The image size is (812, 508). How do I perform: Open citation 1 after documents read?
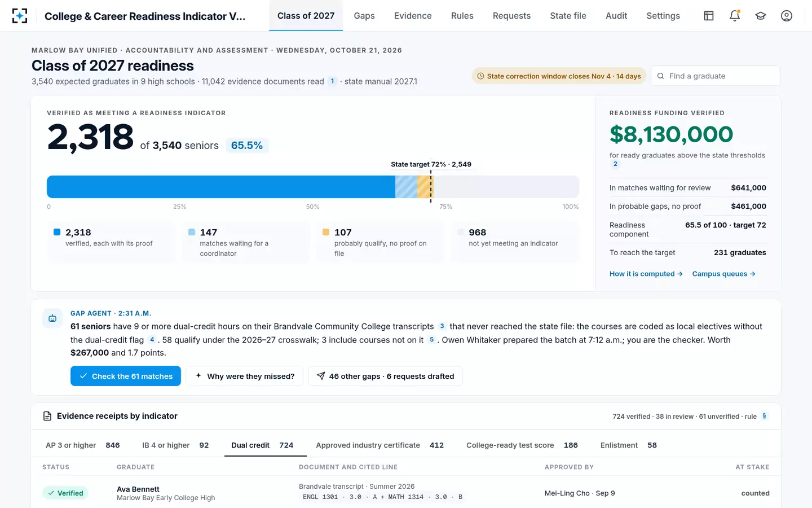coord(333,81)
